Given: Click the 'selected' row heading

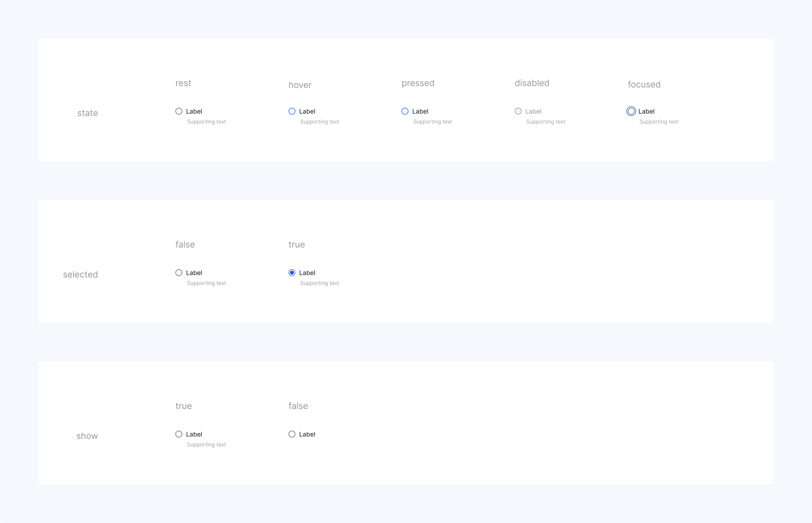Looking at the screenshot, I should [x=80, y=274].
